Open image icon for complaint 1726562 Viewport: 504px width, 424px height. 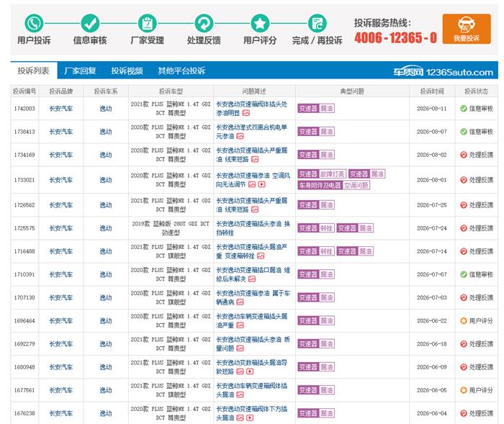255,209
